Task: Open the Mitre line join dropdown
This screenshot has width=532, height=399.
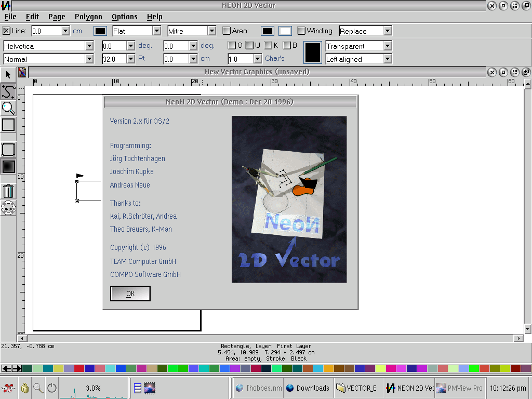Action: [x=212, y=31]
